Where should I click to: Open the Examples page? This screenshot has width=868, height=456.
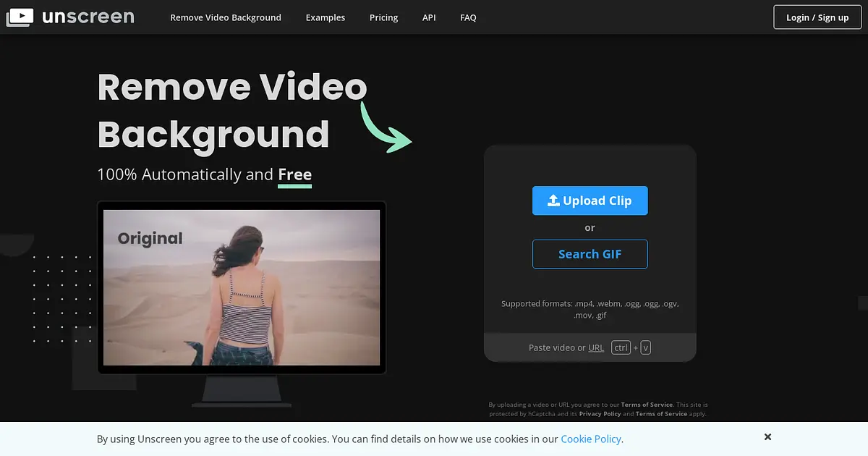pos(325,17)
